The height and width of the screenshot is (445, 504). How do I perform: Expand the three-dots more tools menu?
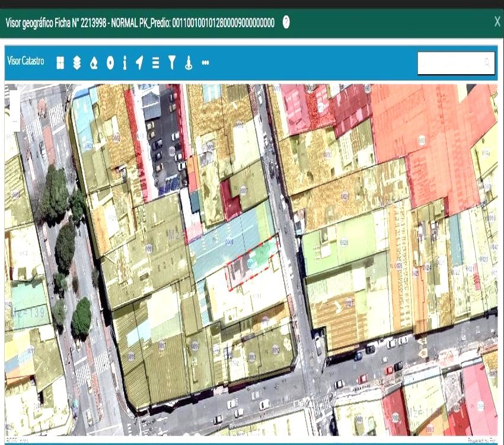(x=205, y=62)
